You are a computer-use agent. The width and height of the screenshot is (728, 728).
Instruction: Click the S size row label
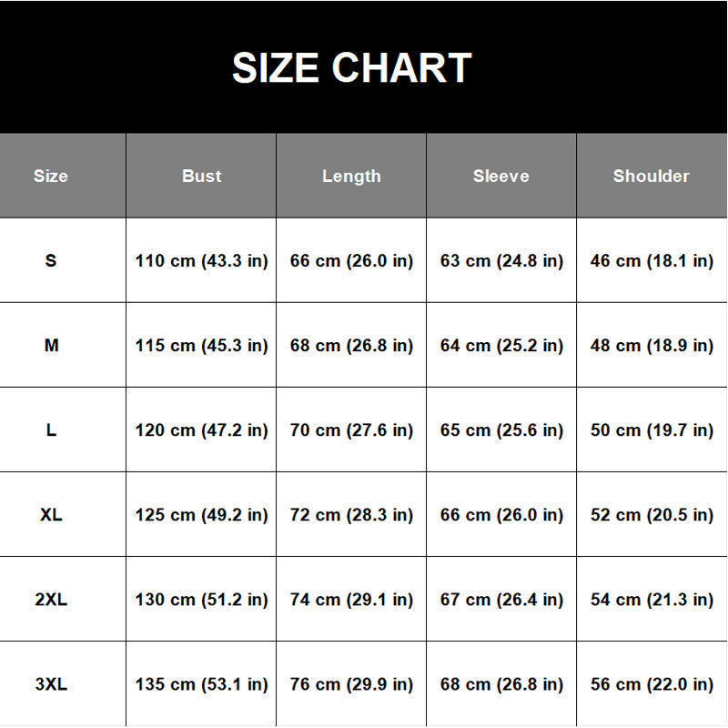(51, 260)
